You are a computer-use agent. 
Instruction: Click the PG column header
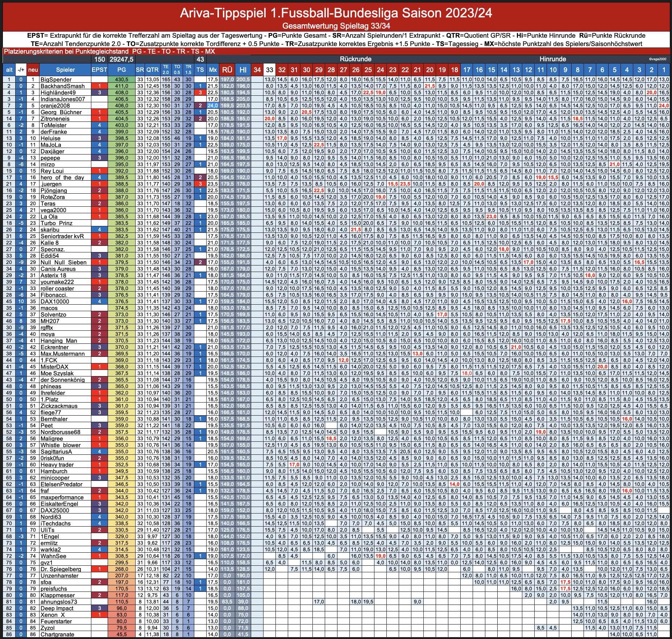click(122, 70)
